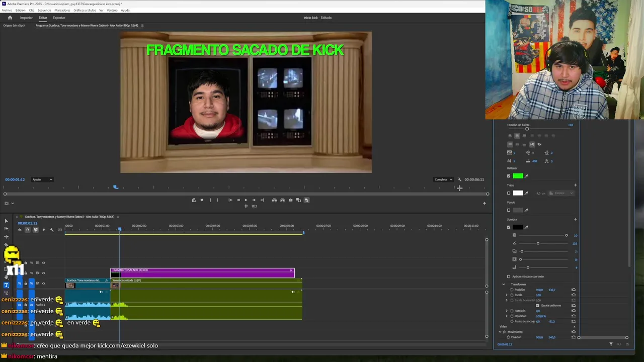The width and height of the screenshot is (644, 362).
Task: Open the Archivo menu
Action: (x=7, y=10)
